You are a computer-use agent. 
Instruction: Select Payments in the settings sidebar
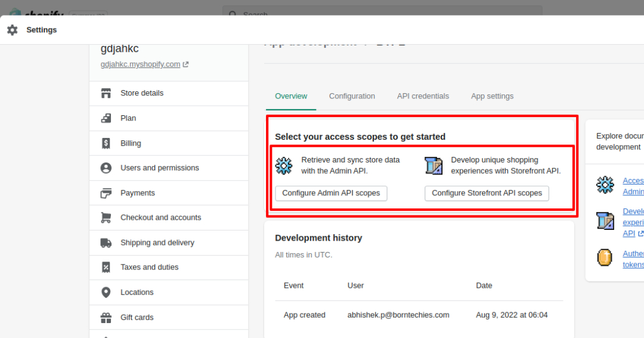coord(169,193)
